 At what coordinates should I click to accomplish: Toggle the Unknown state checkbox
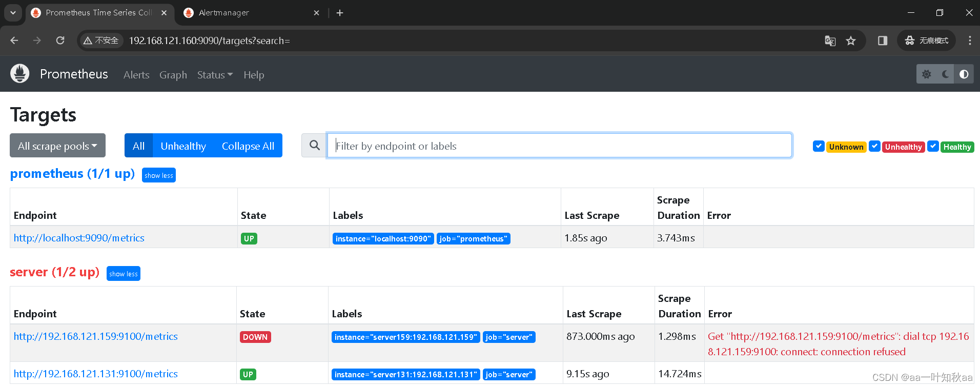819,146
